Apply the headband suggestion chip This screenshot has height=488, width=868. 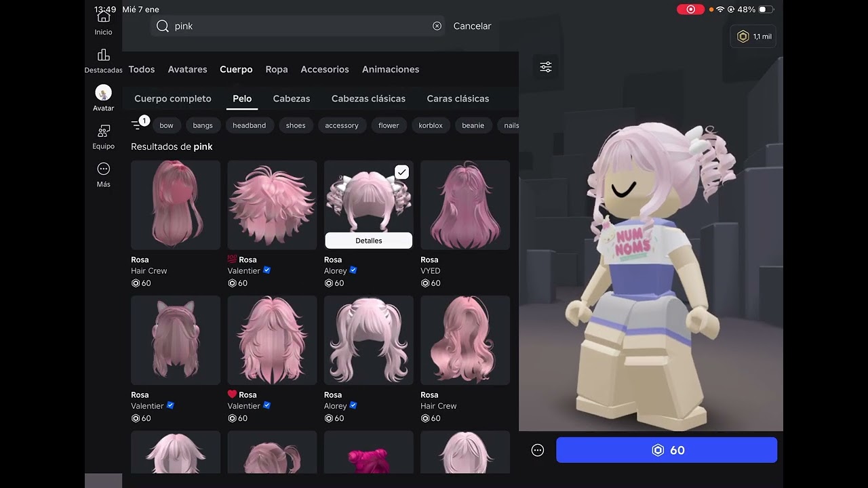pyautogui.click(x=250, y=125)
